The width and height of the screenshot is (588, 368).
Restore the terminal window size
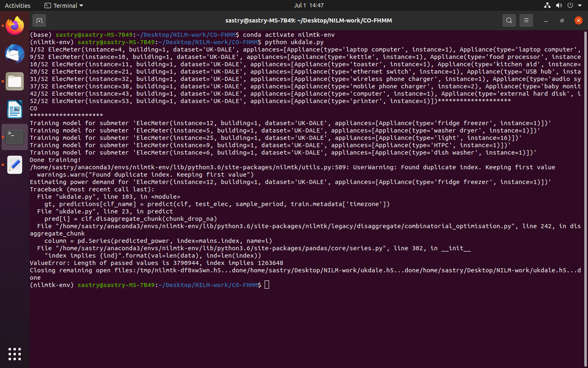[x=561, y=20]
